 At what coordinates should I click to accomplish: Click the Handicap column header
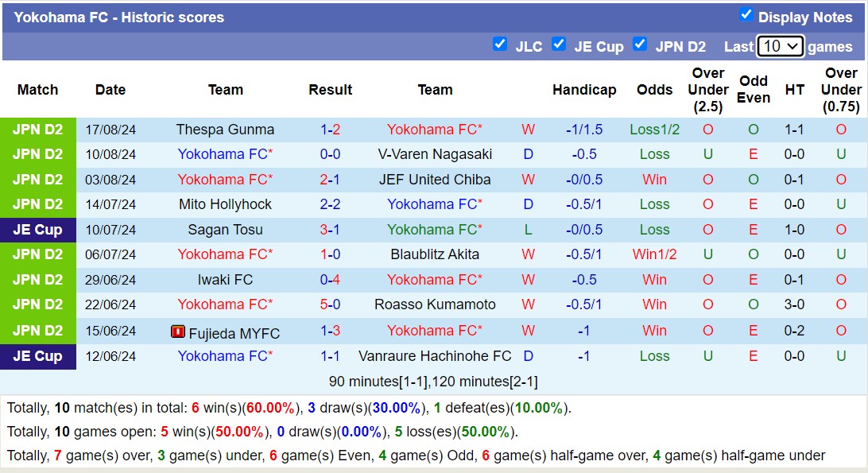[x=584, y=90]
